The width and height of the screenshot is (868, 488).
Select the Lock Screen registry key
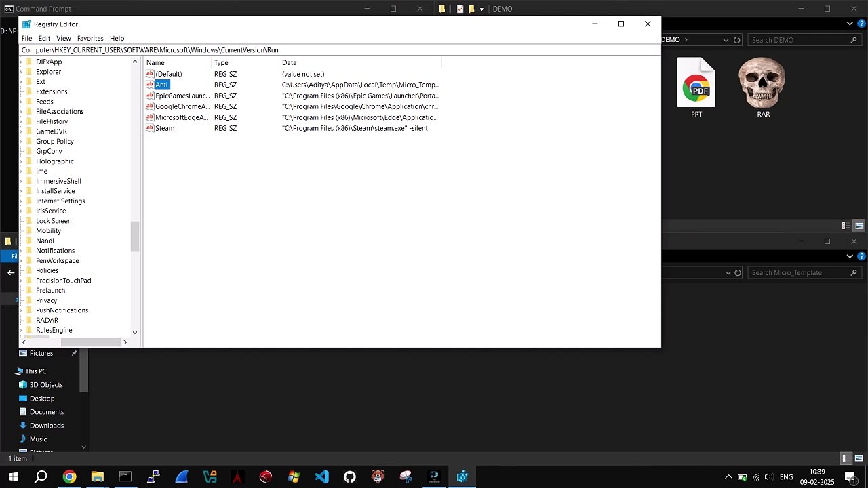(x=54, y=221)
